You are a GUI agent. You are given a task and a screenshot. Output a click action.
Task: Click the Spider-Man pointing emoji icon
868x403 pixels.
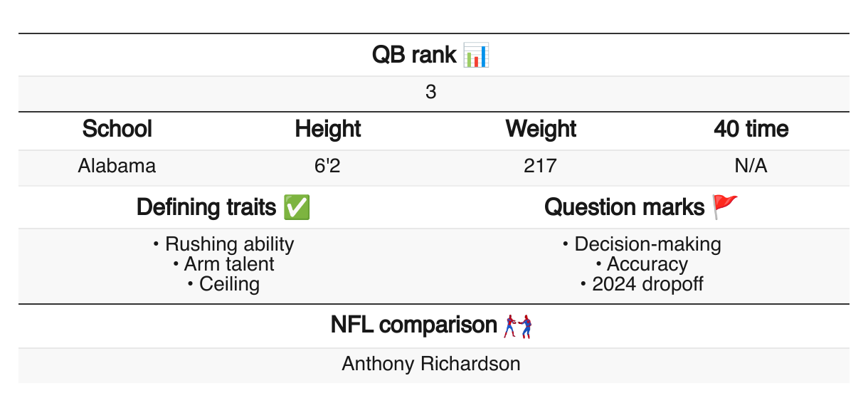pos(518,325)
